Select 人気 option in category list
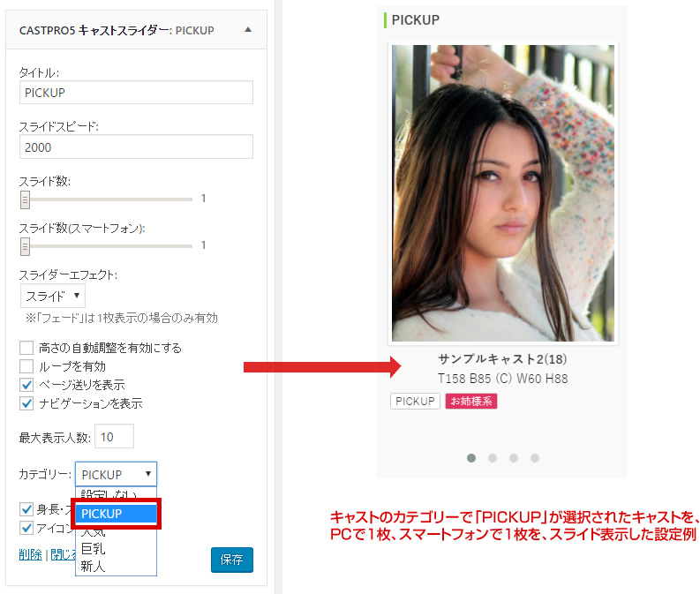Image resolution: width=700 pixels, height=594 pixels. point(116,532)
